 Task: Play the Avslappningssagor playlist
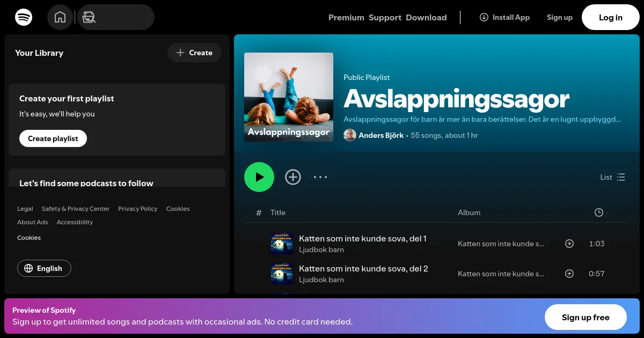point(259,177)
